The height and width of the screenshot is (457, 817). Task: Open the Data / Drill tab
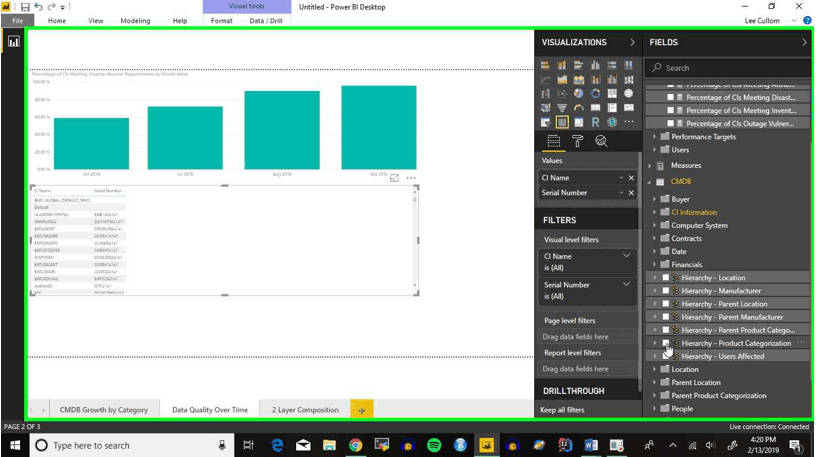tap(266, 21)
